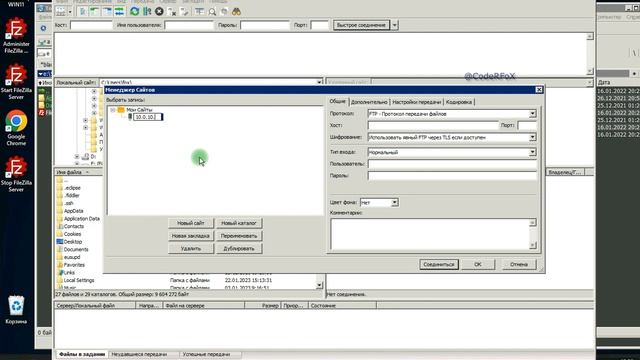Open Быстрое соединение history dropdown arrow
Viewport: 640px width, 360px height.
click(x=394, y=25)
